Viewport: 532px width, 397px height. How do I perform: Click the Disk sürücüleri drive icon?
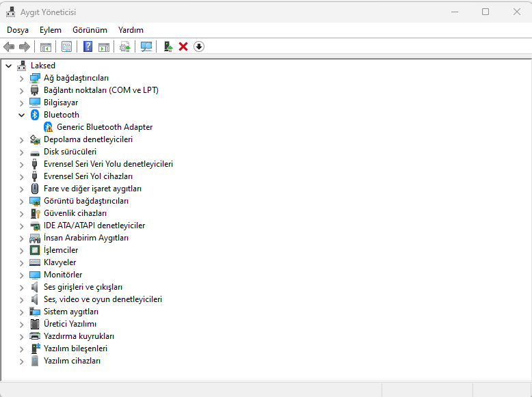35,152
